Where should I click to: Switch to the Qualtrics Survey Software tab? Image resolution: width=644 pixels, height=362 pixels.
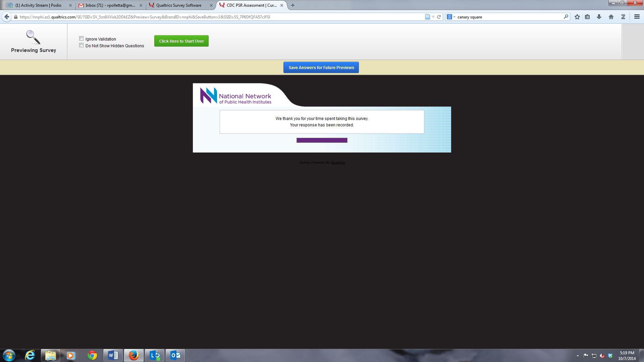(179, 5)
